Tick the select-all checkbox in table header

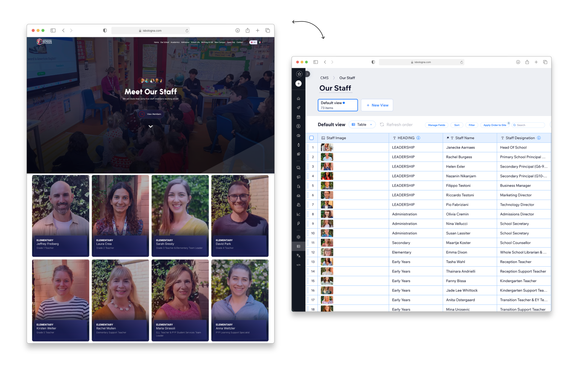[x=311, y=138]
